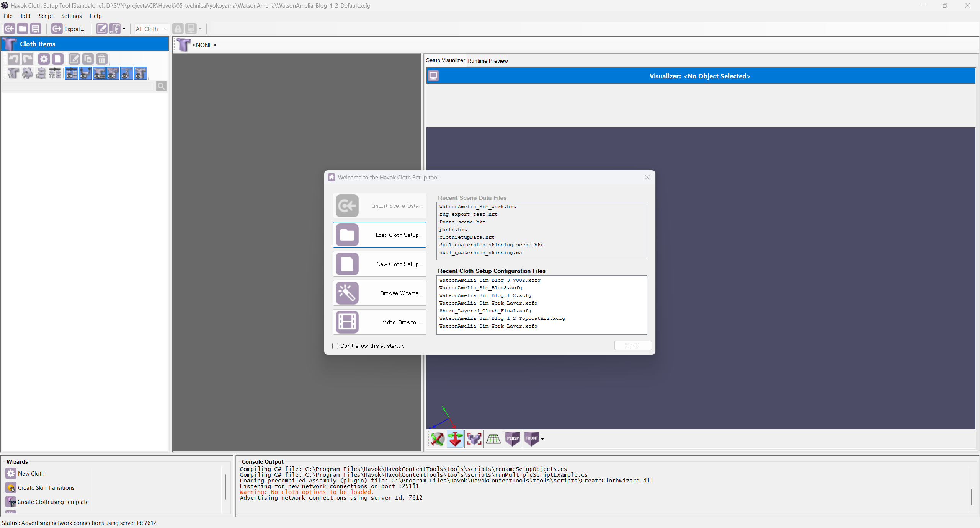Click the greyed duplicate item icon
980x528 pixels.
[x=88, y=59]
